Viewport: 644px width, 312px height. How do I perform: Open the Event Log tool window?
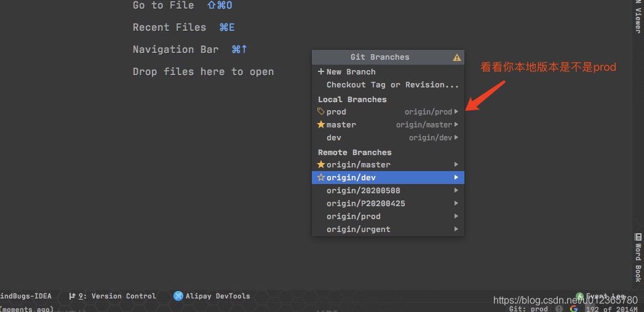coord(600,296)
